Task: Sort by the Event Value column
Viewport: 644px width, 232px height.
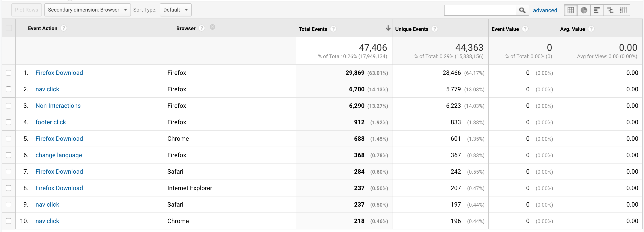Action: [x=505, y=29]
